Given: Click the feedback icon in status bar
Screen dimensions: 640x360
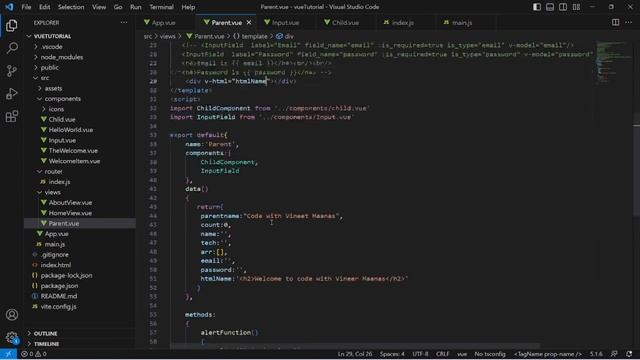Looking at the screenshot, I should tap(614, 354).
